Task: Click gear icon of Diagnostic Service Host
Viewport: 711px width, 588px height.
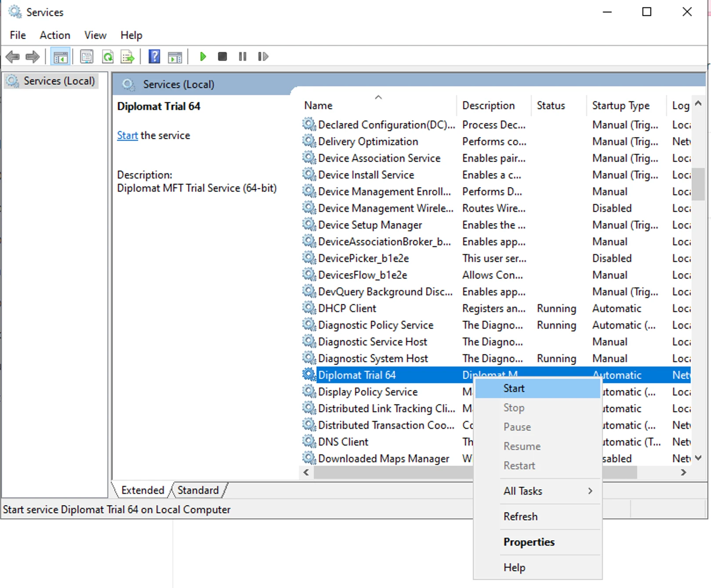Action: pos(309,341)
